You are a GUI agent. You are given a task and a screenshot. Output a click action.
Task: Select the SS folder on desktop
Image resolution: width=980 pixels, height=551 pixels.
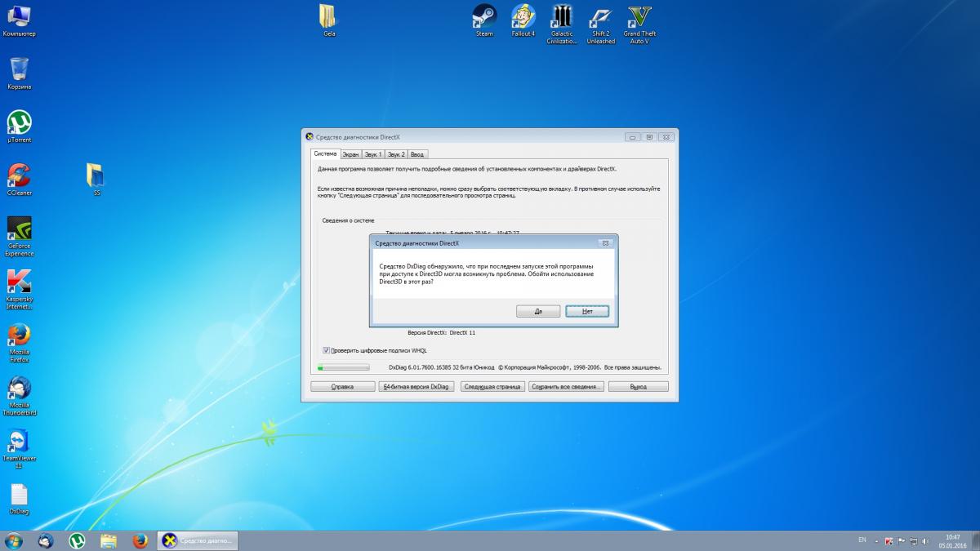96,180
